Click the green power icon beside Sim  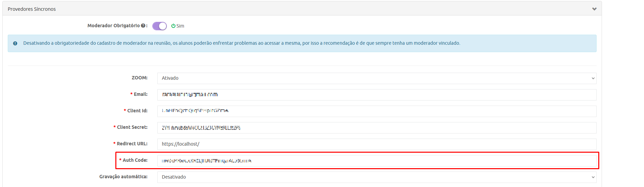tap(173, 26)
